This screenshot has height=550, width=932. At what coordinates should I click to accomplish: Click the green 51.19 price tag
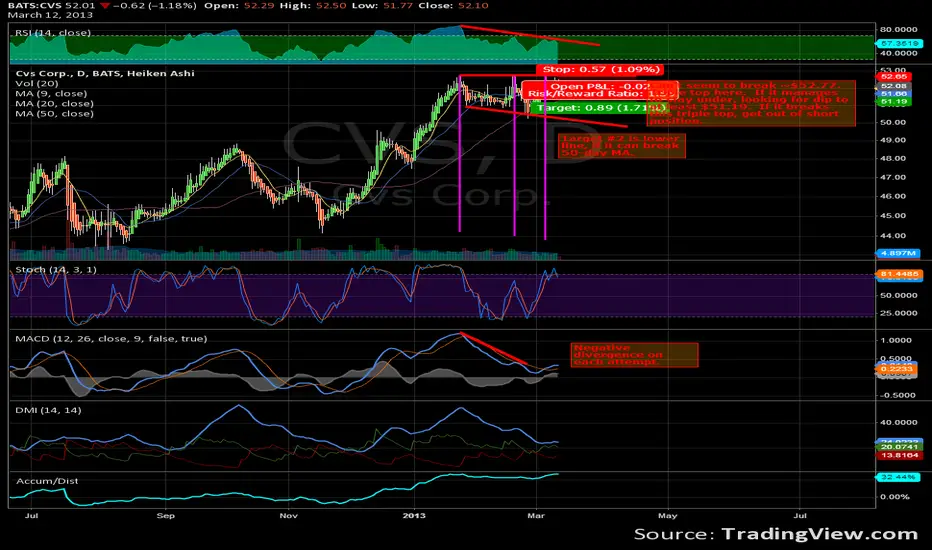[x=894, y=102]
